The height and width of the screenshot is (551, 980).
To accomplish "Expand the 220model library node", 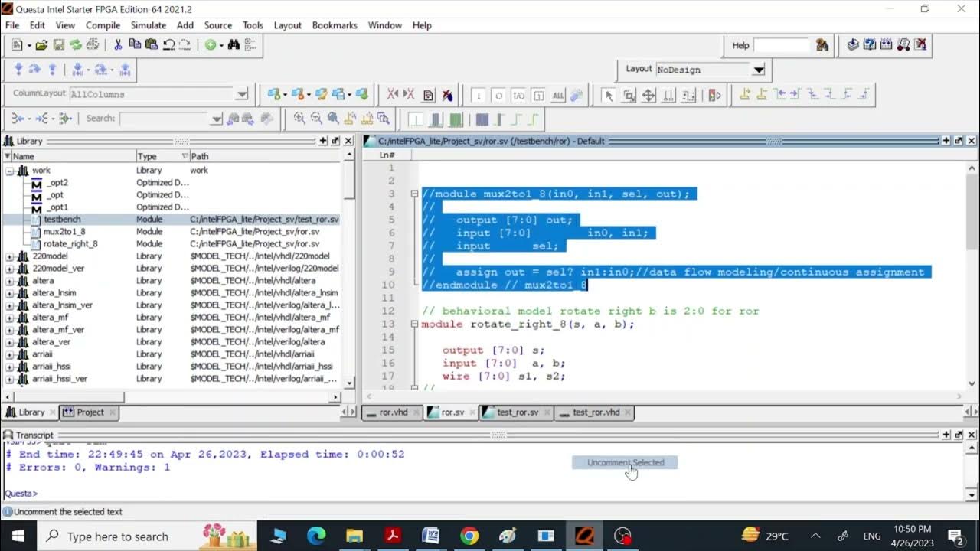I will click(x=10, y=256).
